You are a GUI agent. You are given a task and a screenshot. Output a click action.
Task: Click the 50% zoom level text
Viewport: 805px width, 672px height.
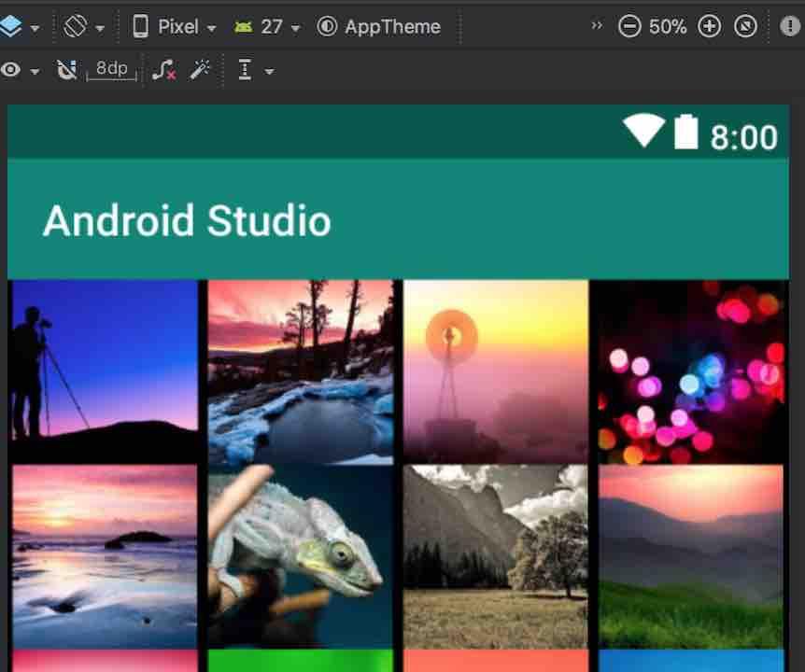pyautogui.click(x=668, y=27)
